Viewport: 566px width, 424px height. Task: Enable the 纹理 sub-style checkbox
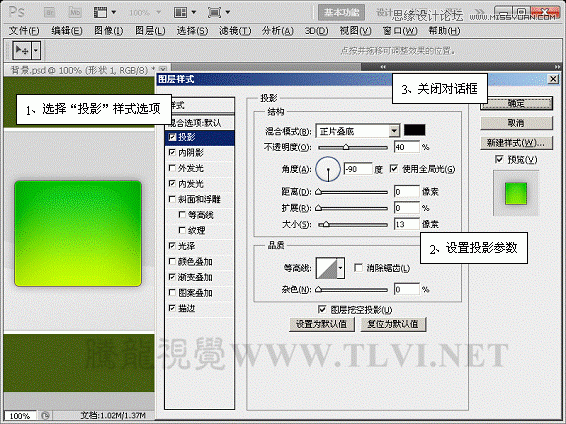tap(182, 230)
